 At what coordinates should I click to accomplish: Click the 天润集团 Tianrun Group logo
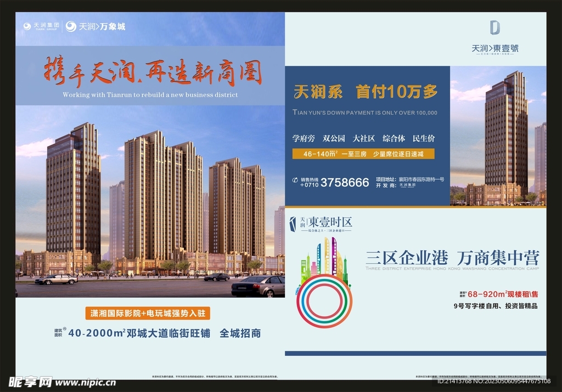coord(41,26)
